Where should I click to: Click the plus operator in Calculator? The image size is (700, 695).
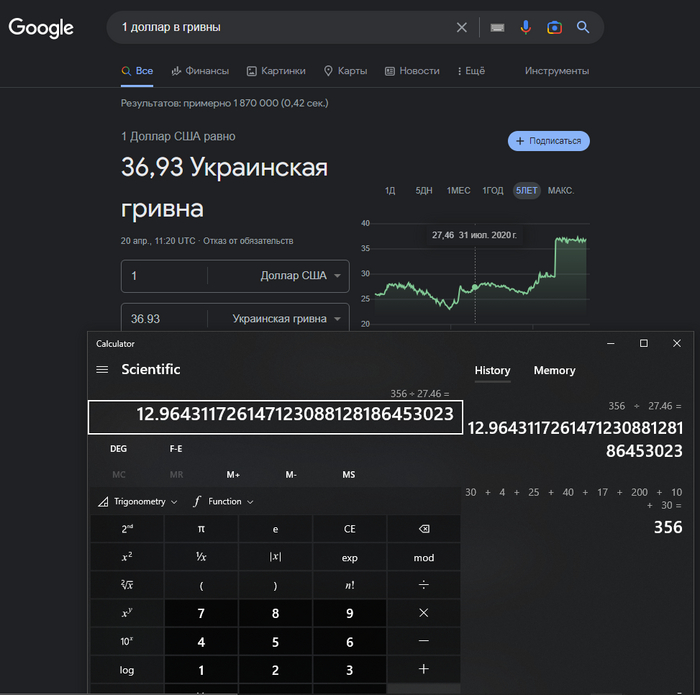click(x=424, y=669)
